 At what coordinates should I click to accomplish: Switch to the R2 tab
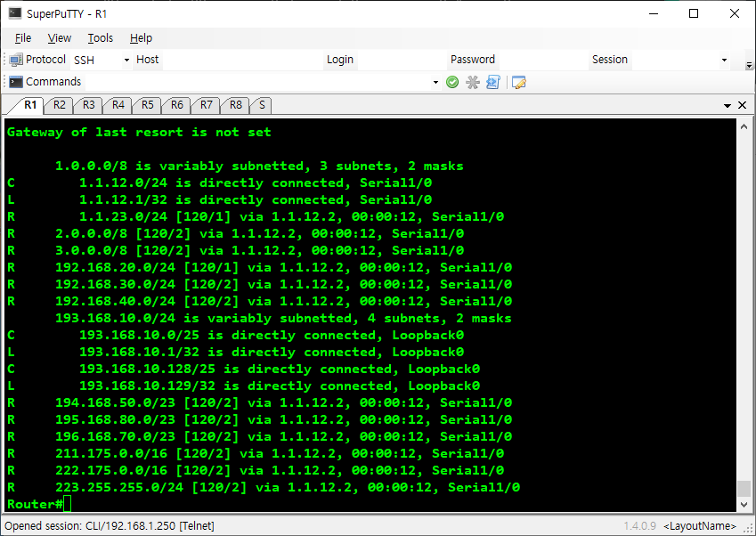point(59,105)
